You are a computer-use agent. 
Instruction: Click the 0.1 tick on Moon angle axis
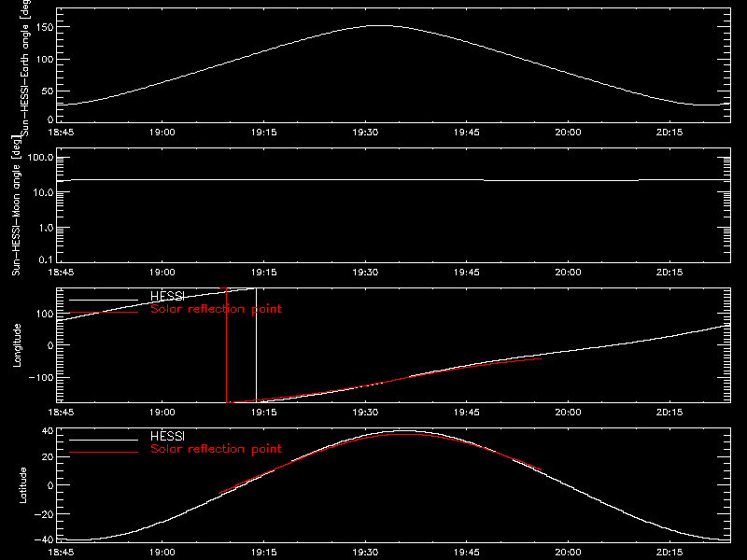pos(46,259)
